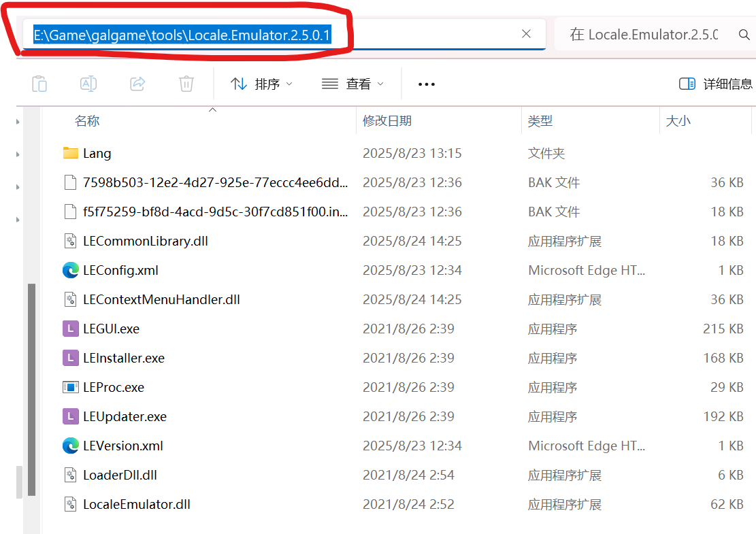756x534 pixels.
Task: Open LEConfig.xml via its Edge icon
Action: 70,270
